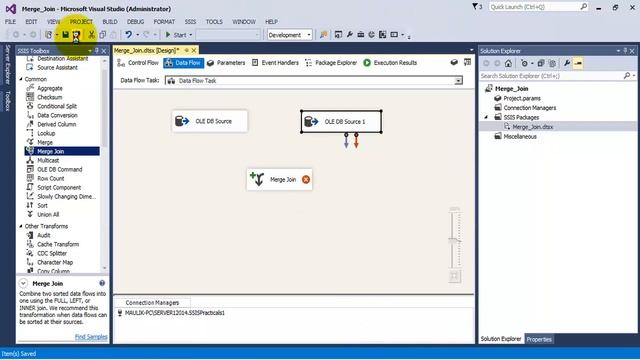Select the OLE DB Source component
This screenshot has height=360, width=640.
coord(210,121)
